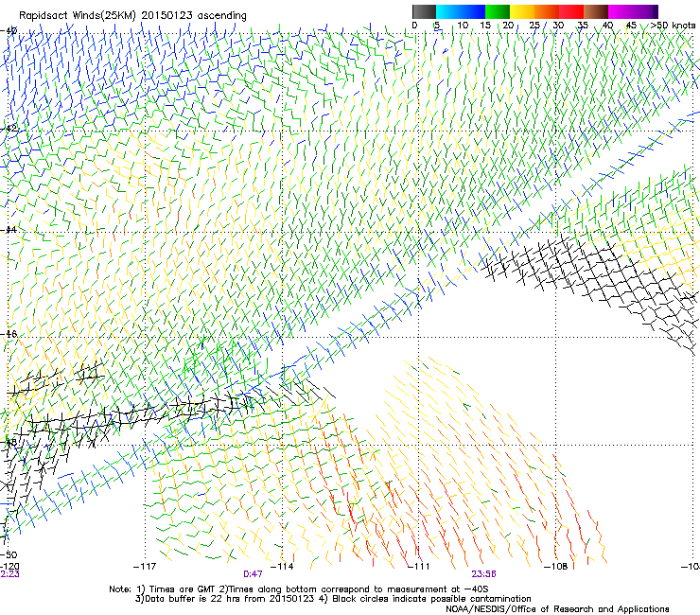Click the yellow 20-25 knots legend swatch
This screenshot has width=700, height=615.
[x=522, y=11]
